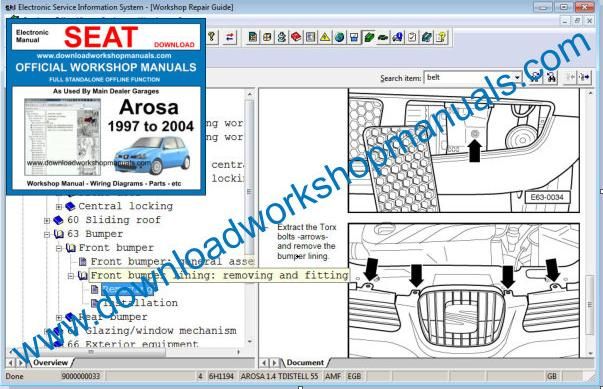Click 6H1194 in the status bar
The width and height of the screenshot is (603, 389).
(221, 376)
